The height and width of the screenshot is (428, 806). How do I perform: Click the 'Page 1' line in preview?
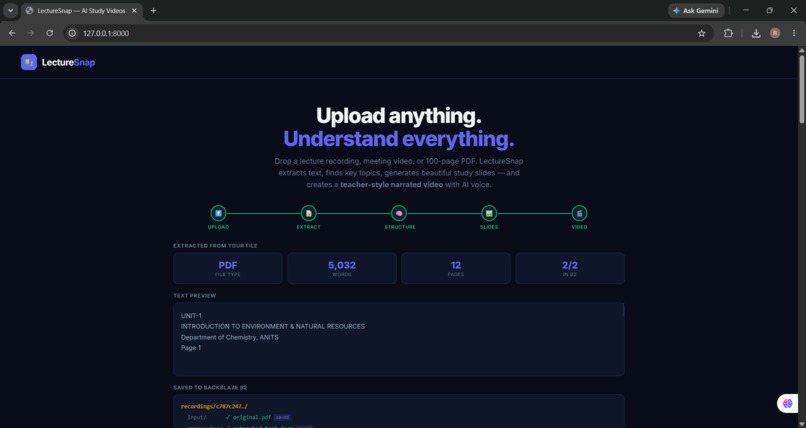191,348
